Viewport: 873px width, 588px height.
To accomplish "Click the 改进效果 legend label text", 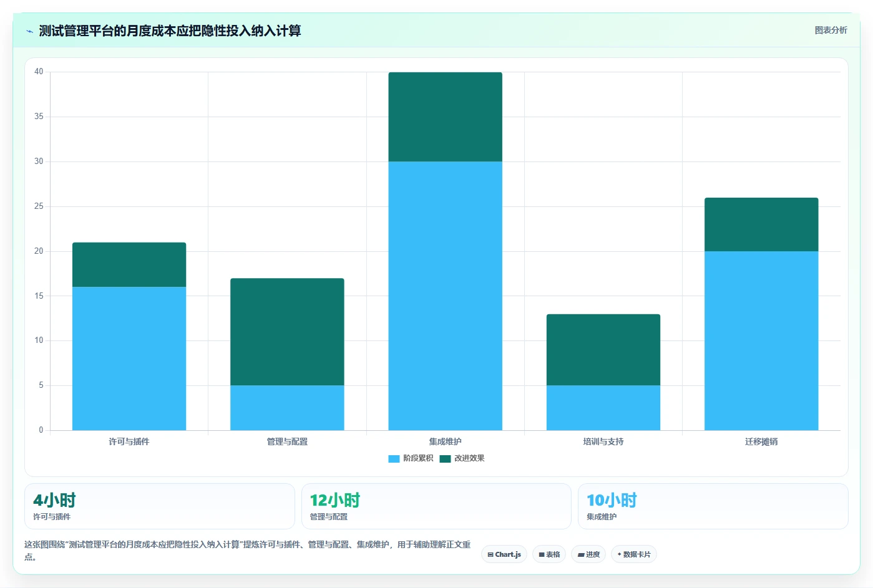I will tap(469, 458).
